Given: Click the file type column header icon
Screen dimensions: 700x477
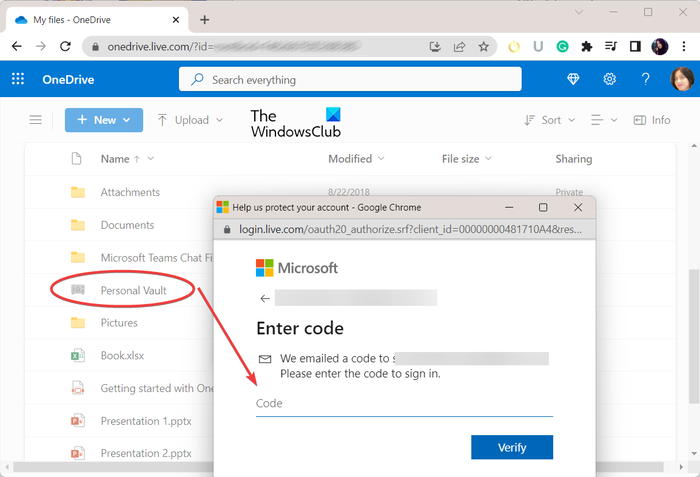Looking at the screenshot, I should click(76, 159).
